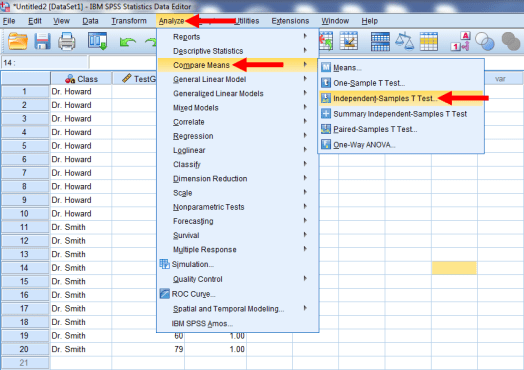
Task: Click the ROC Curve menu icon
Action: point(164,294)
